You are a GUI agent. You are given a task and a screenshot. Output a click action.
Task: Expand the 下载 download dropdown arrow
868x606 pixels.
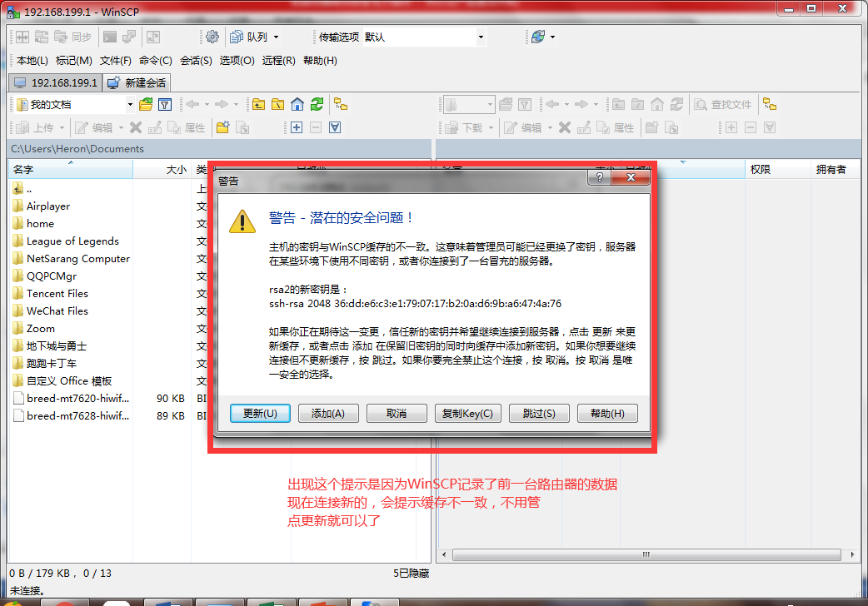click(x=491, y=128)
